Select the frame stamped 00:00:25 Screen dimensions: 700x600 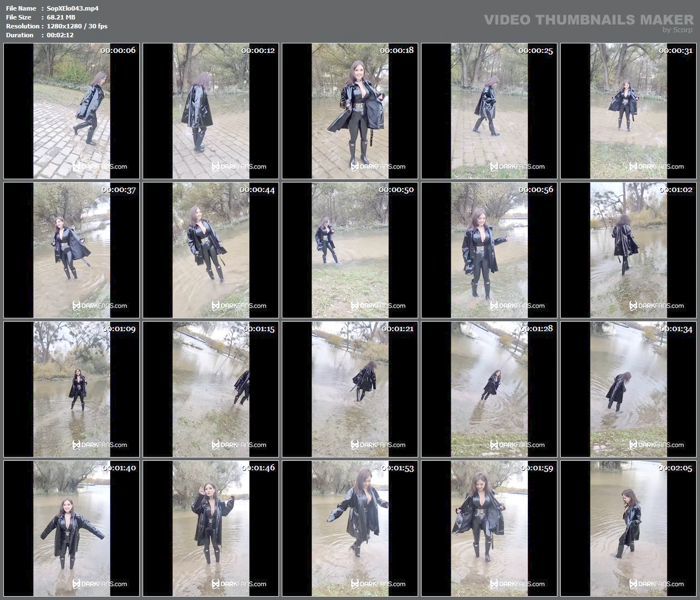[x=489, y=111]
